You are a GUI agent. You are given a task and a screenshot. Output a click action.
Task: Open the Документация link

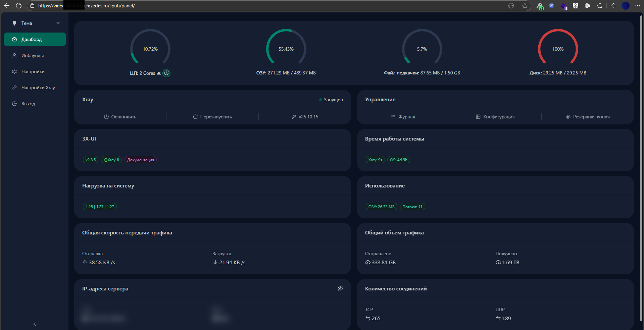click(141, 160)
